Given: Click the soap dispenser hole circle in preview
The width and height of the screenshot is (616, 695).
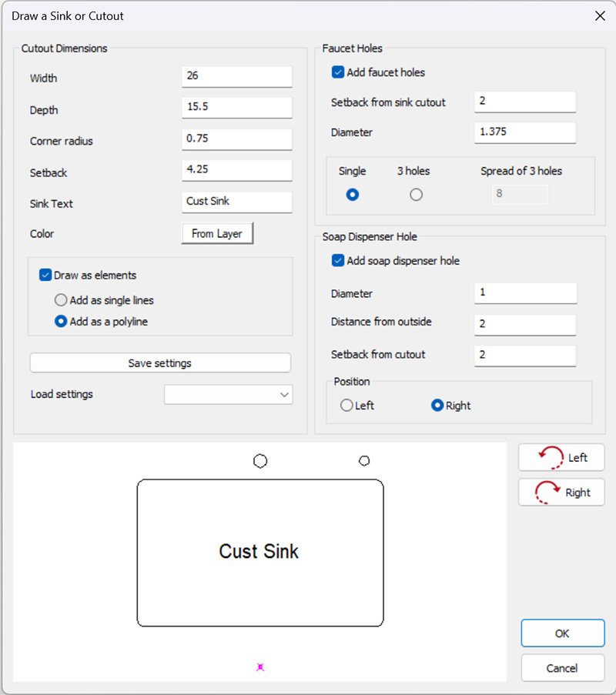Looking at the screenshot, I should pos(365,461).
